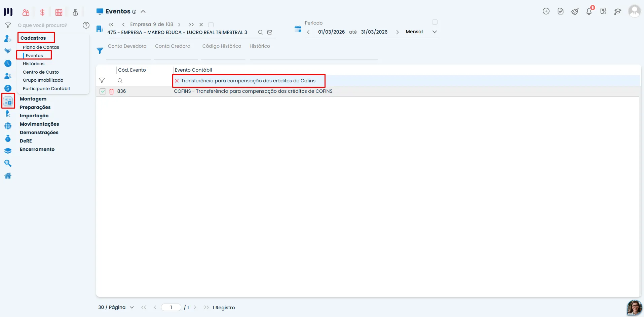Open the clock sidebar icon
The width and height of the screenshot is (644, 317).
click(x=8, y=63)
